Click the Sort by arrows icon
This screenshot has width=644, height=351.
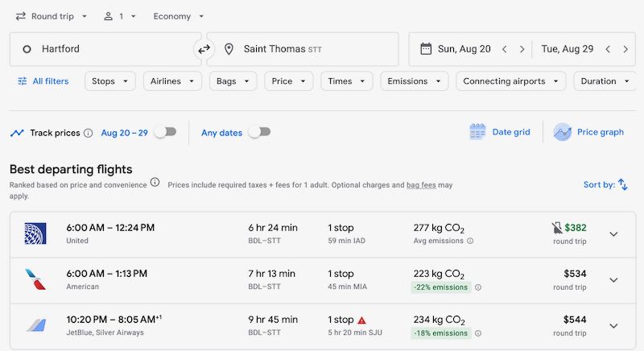pos(623,184)
